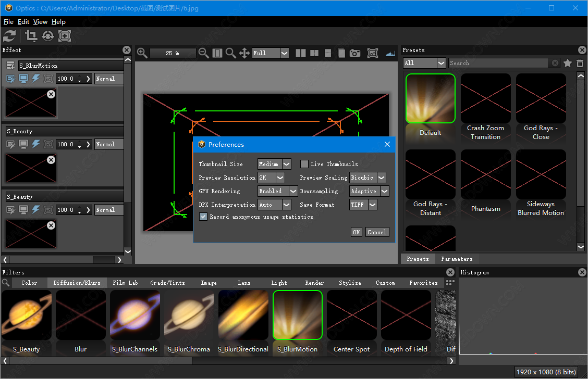This screenshot has height=379, width=588.
Task: Zoom in on the viewer
Action: click(x=142, y=53)
